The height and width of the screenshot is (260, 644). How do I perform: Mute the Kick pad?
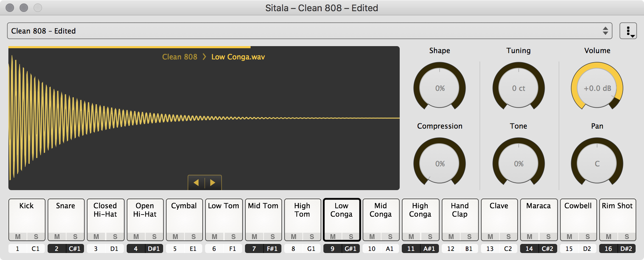(18, 237)
